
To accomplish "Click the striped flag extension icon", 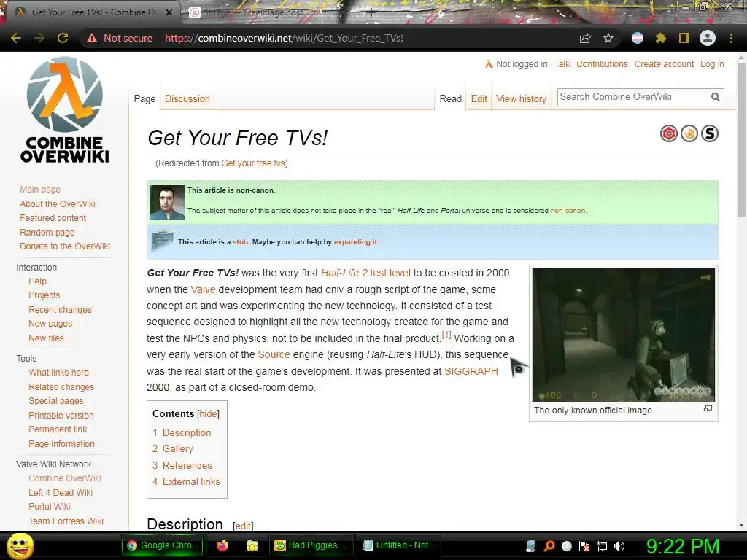I will click(638, 38).
